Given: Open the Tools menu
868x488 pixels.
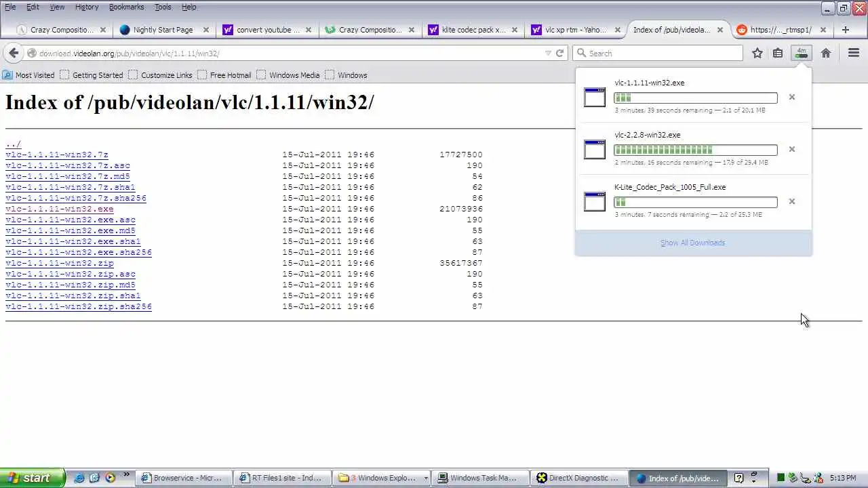Looking at the screenshot, I should point(163,7).
